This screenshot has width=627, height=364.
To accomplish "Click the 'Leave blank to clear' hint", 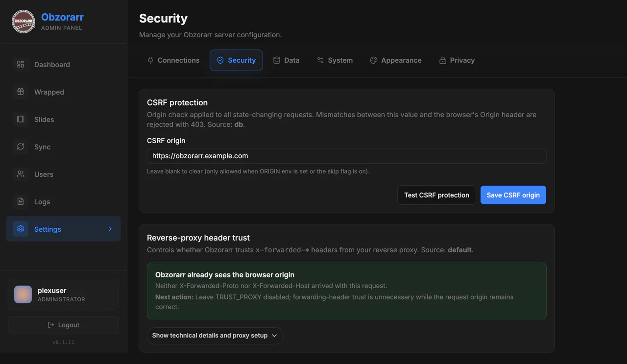I will (258, 171).
